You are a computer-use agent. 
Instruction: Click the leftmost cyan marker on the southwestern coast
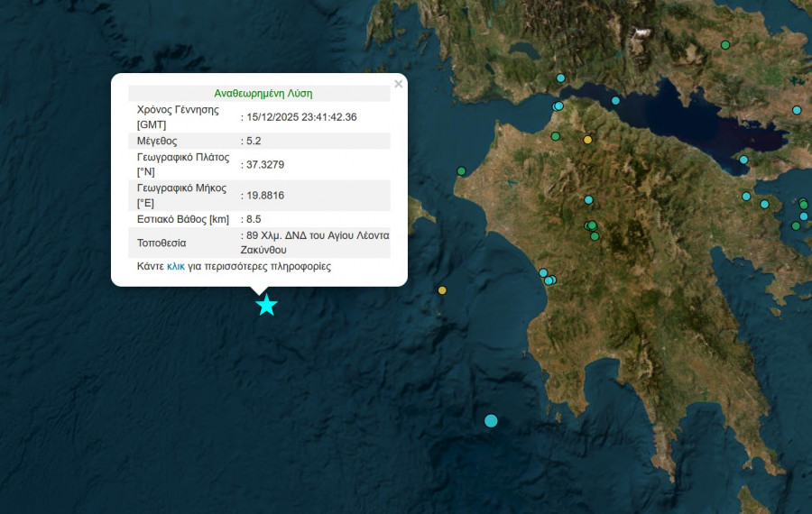coord(543,273)
